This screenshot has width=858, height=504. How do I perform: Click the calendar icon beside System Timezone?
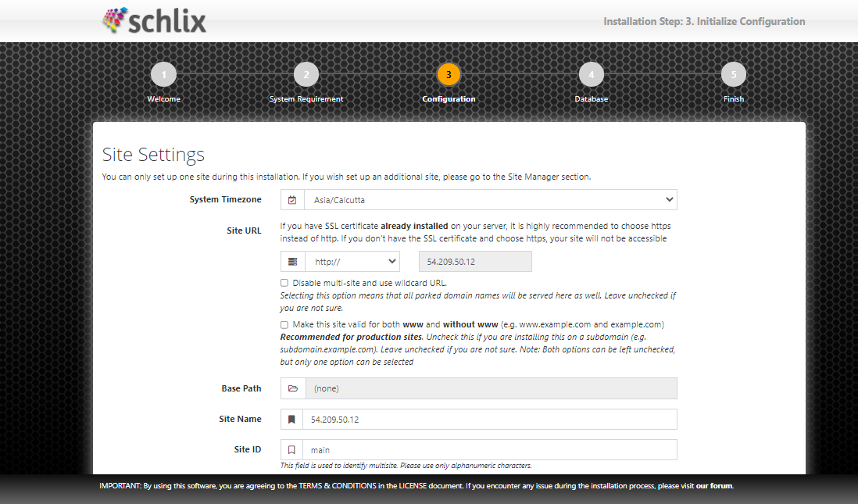(292, 200)
